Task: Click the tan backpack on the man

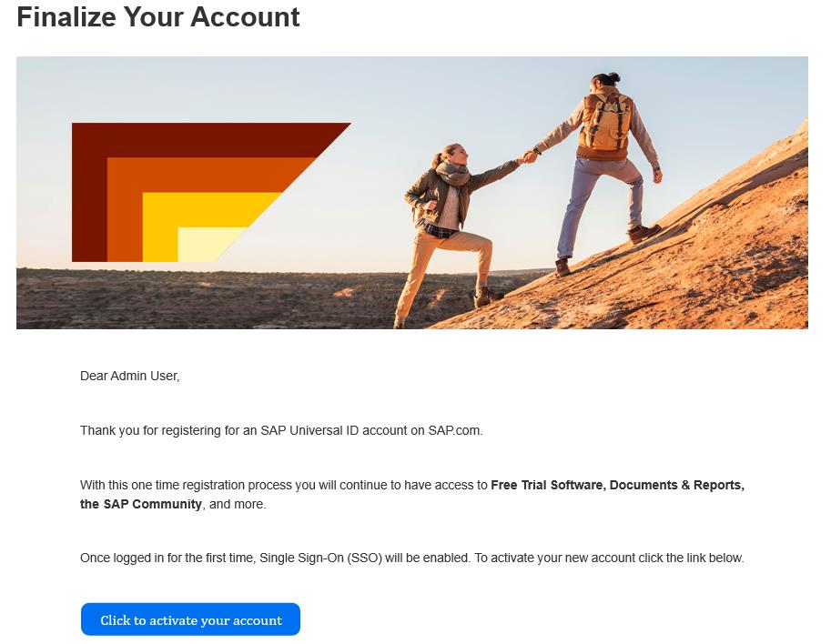Action: pos(605,123)
